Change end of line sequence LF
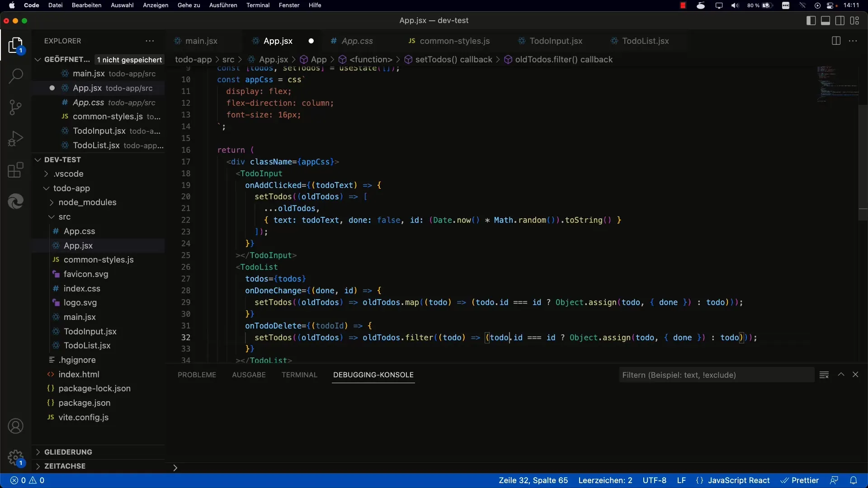 pos(681,480)
